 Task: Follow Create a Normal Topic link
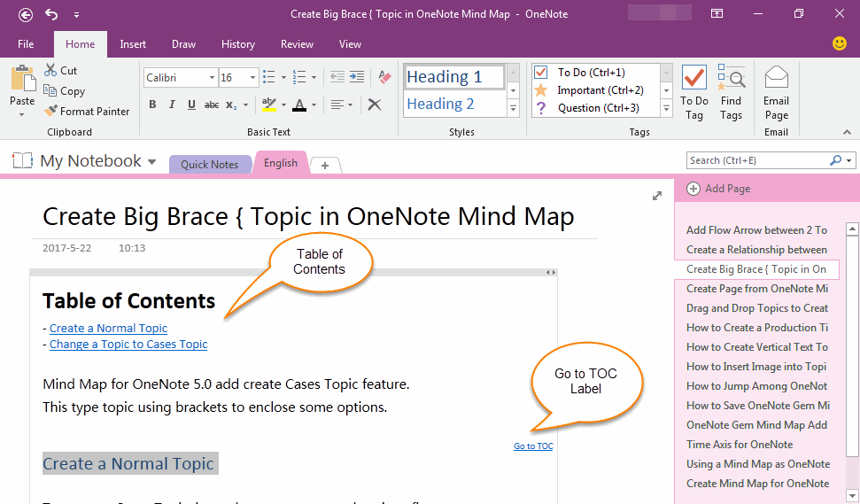click(x=109, y=329)
